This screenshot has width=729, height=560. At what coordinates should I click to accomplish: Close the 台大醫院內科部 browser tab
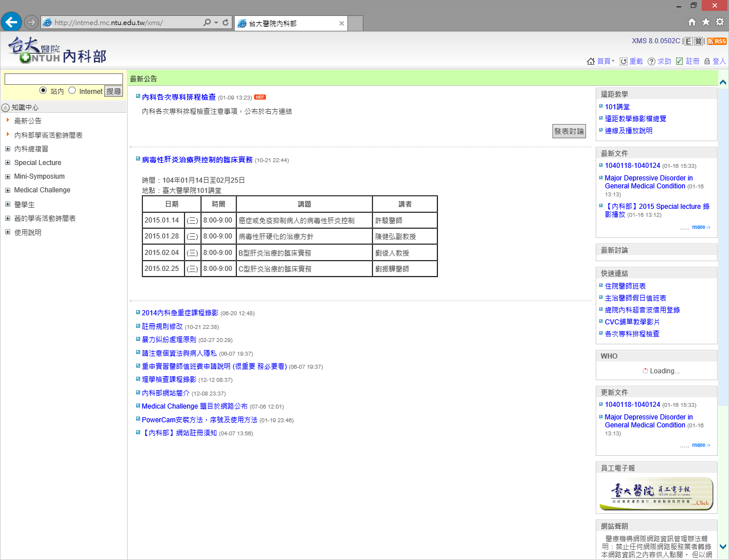(342, 23)
